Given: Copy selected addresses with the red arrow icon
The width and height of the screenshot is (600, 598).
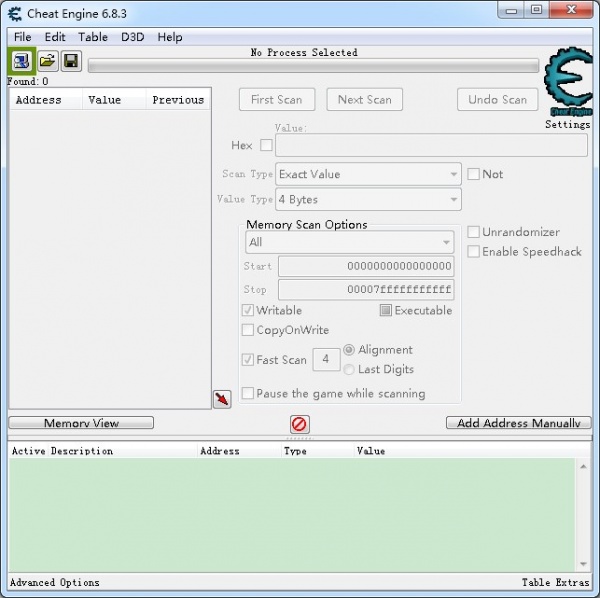Looking at the screenshot, I should pyautogui.click(x=222, y=399).
